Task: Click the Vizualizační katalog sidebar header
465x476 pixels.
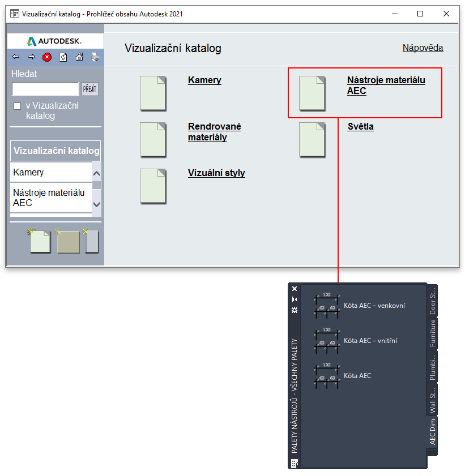Action: point(56,151)
